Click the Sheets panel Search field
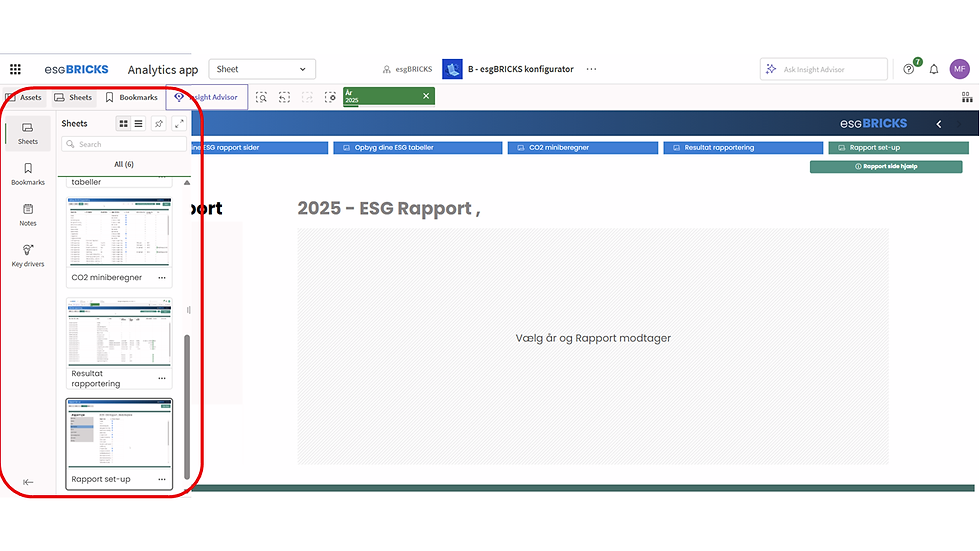The image size is (980, 551). pos(124,144)
